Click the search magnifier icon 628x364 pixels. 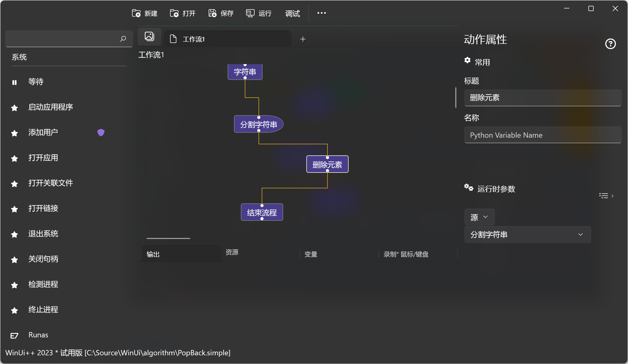[123, 39]
